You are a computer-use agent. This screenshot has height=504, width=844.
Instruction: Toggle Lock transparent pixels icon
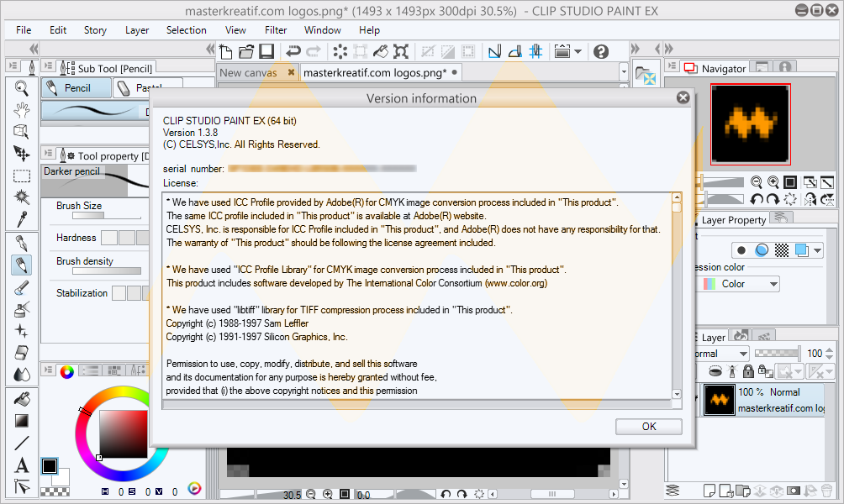tap(765, 370)
